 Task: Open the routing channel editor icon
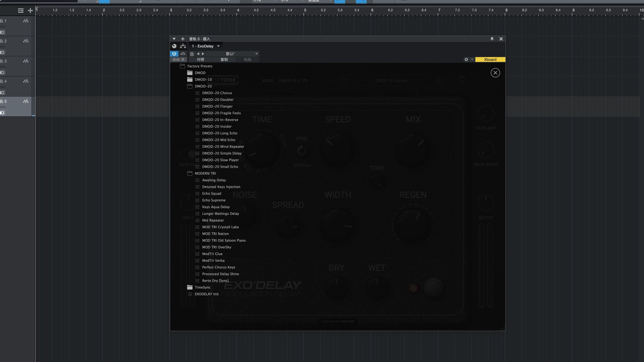point(183,46)
